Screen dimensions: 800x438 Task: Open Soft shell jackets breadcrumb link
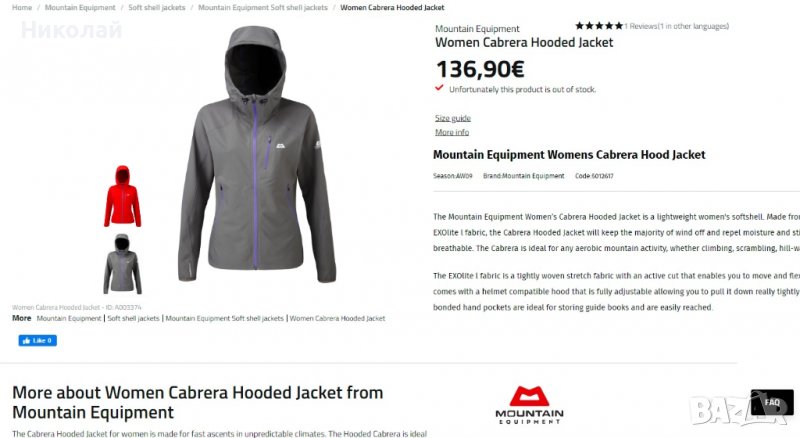pos(157,8)
